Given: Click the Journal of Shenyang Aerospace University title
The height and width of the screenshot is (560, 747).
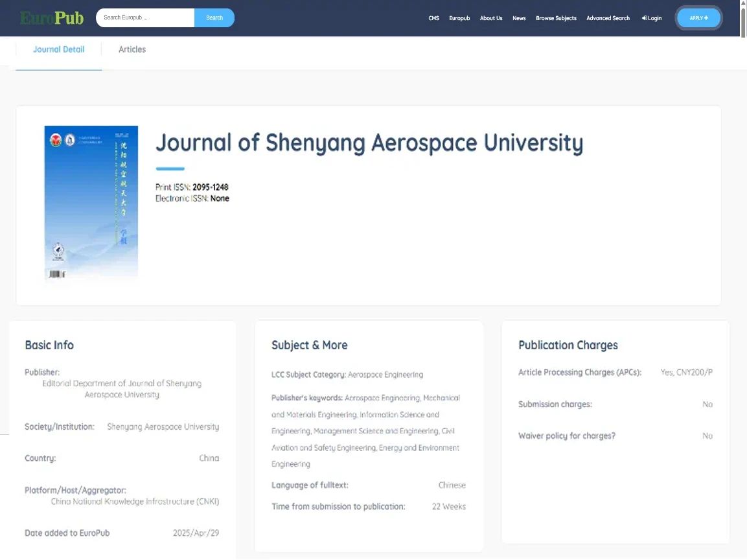Looking at the screenshot, I should pos(369,143).
